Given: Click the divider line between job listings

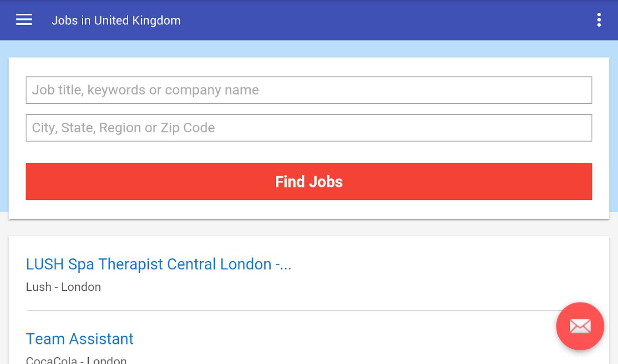Looking at the screenshot, I should pyautogui.click(x=273, y=310).
